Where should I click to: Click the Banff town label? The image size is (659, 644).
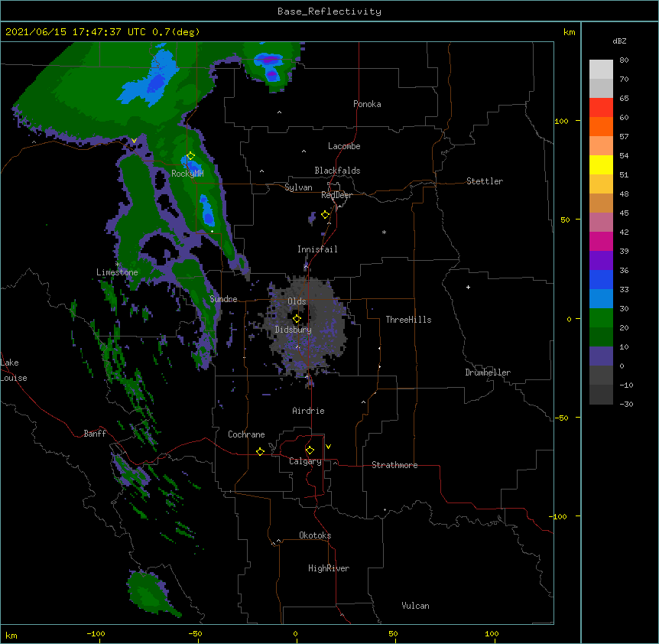(x=95, y=434)
